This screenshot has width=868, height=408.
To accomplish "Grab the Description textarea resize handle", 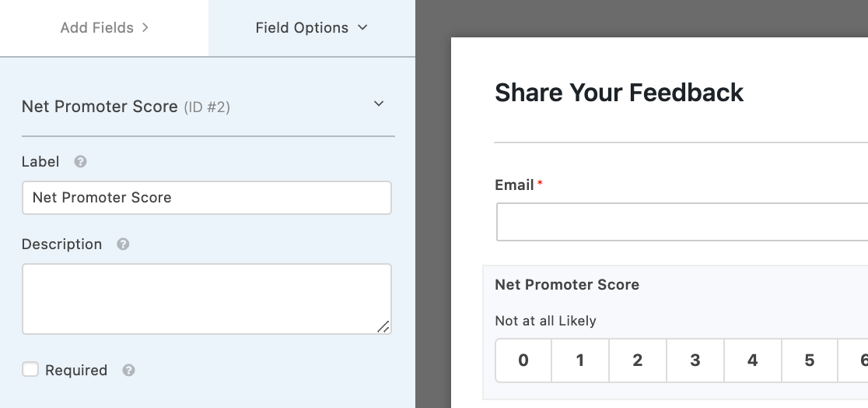I will click(x=383, y=327).
